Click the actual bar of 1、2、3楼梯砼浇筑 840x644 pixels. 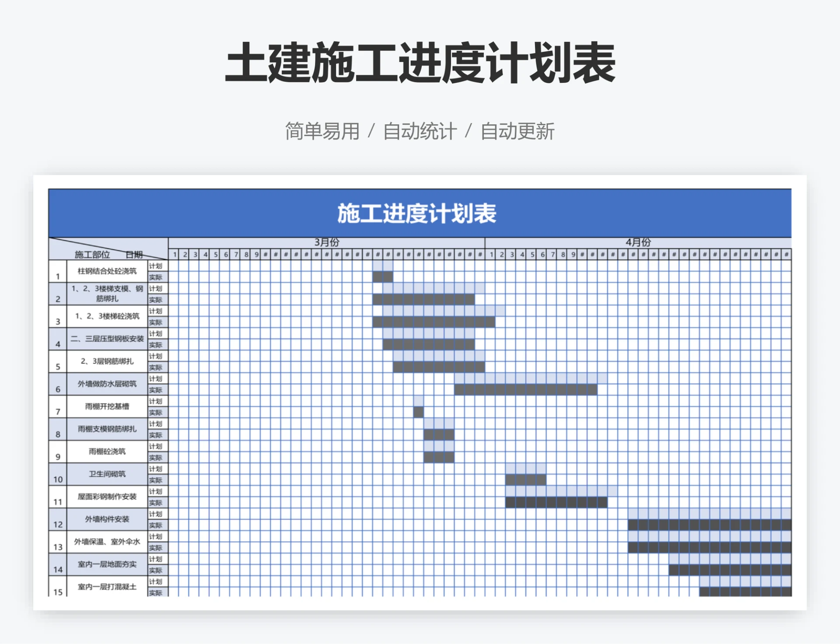[433, 323]
